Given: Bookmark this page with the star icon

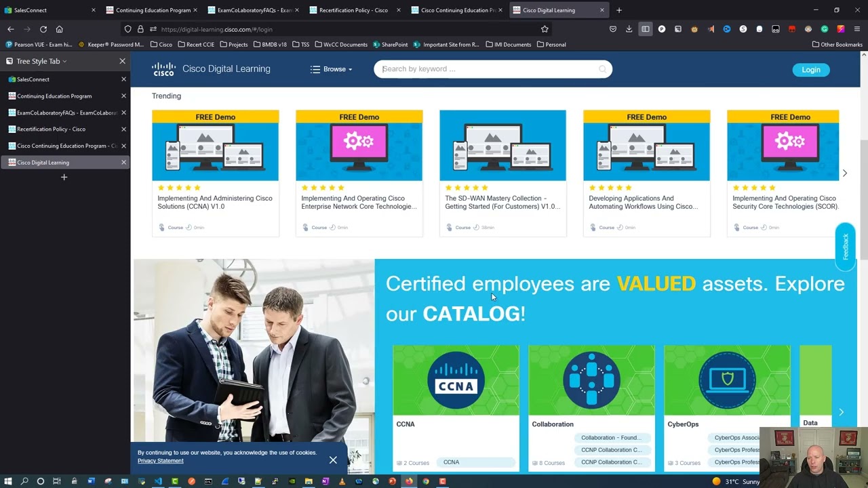Looking at the screenshot, I should (x=545, y=29).
